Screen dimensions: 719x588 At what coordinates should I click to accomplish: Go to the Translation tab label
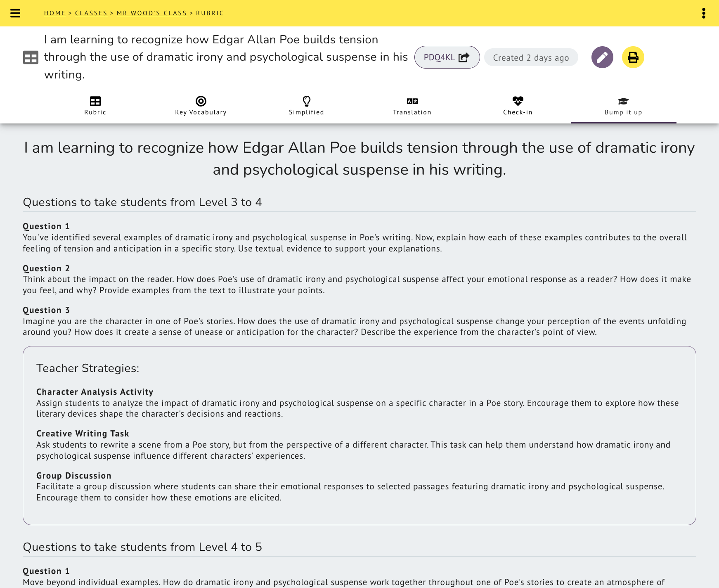click(x=412, y=112)
